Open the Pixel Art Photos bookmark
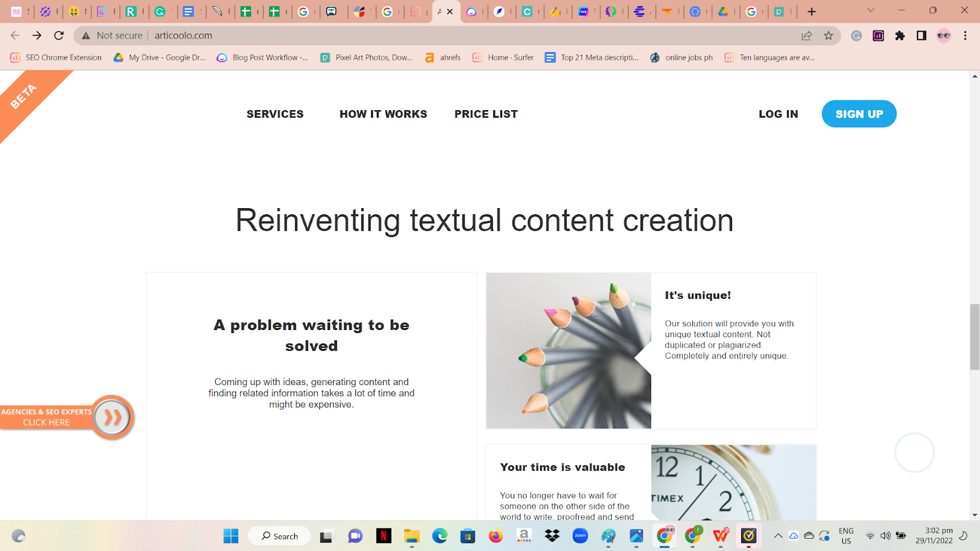The height and width of the screenshot is (551, 980). (366, 58)
